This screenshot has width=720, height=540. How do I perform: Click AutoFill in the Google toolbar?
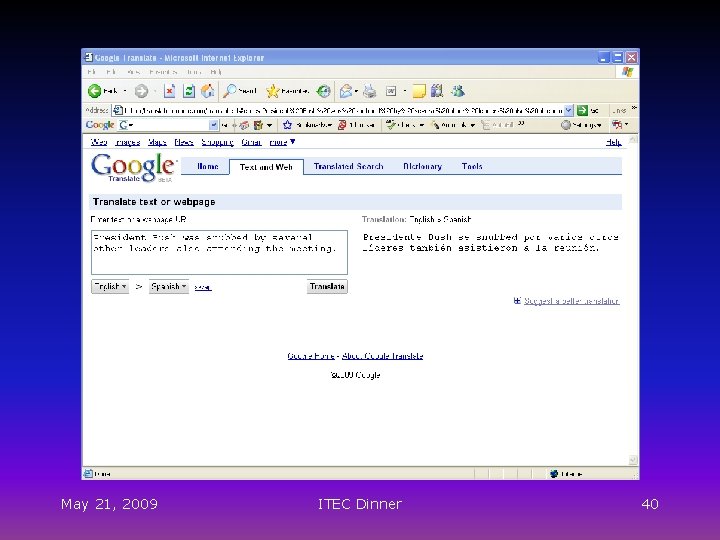[x=497, y=125]
